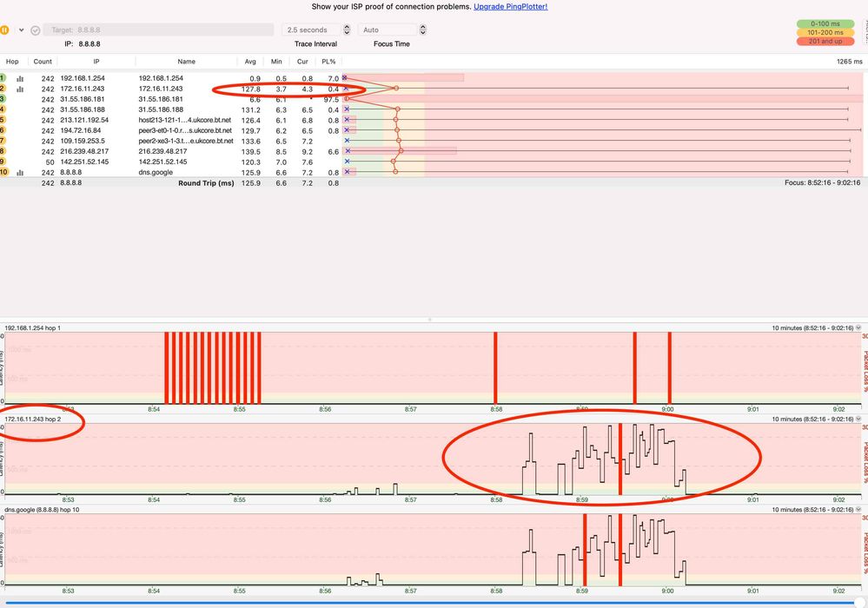Open the dropdown arrow next to the pause button
The height and width of the screenshot is (608, 868).
coord(21,30)
